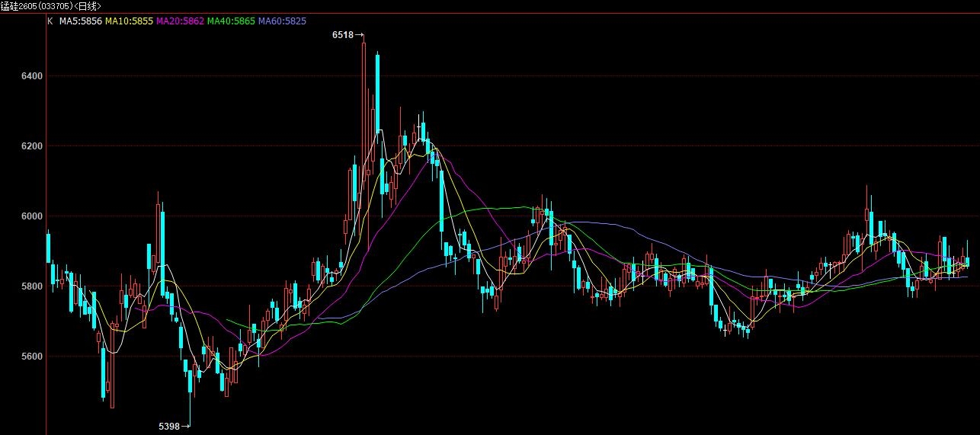Click the K indicator label
Image resolution: width=980 pixels, height=435 pixels.
click(50, 21)
